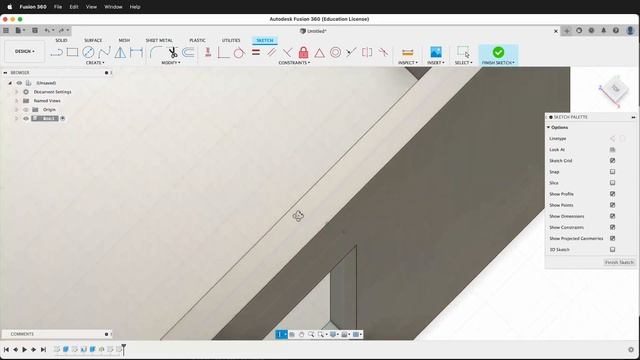Collapse the Options section in Sketch Palette
640x360 pixels.
coord(549,127)
